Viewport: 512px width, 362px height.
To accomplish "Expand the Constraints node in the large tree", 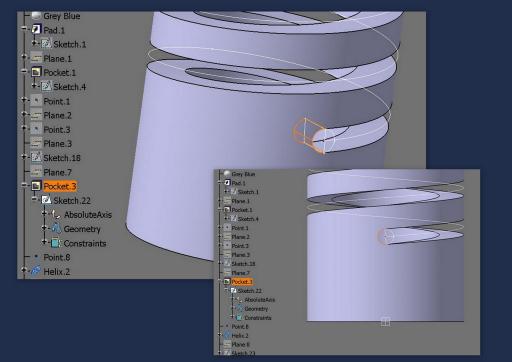I will pos(44,242).
